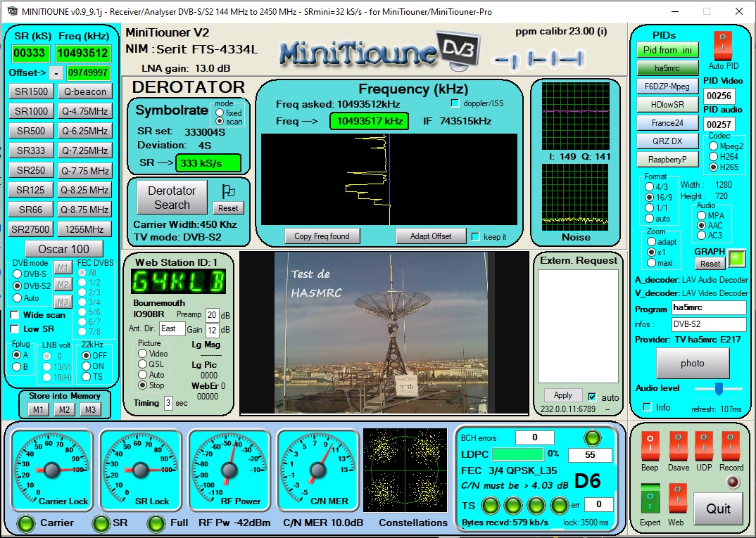The image size is (756, 538).
Task: Click the green SR status LED
Action: pos(100,523)
